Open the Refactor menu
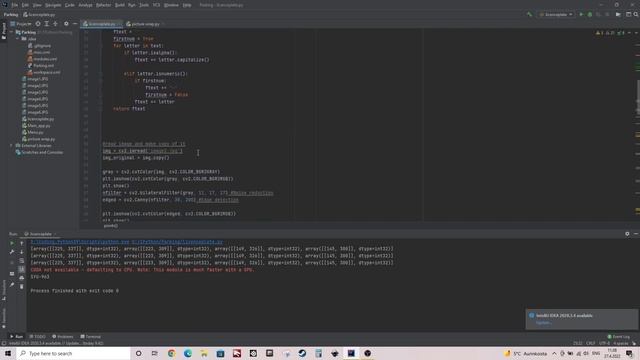This screenshot has height=360, width=640. [x=104, y=5]
